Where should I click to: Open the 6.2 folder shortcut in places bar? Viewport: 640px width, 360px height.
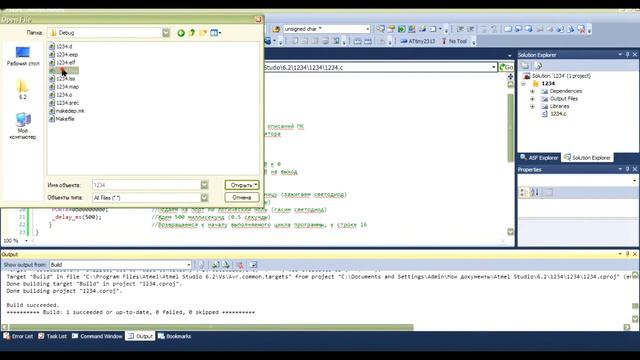click(x=23, y=89)
